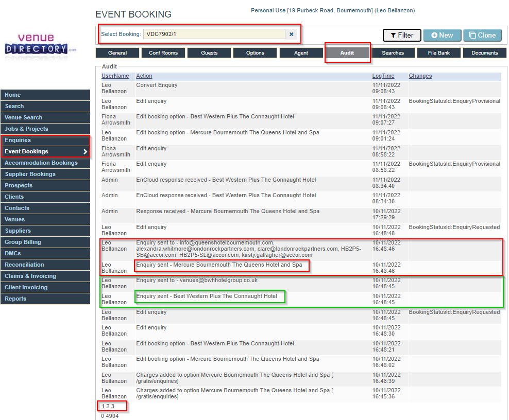The image size is (509, 420).
Task: Open Group Billing menu item
Action: 45,242
